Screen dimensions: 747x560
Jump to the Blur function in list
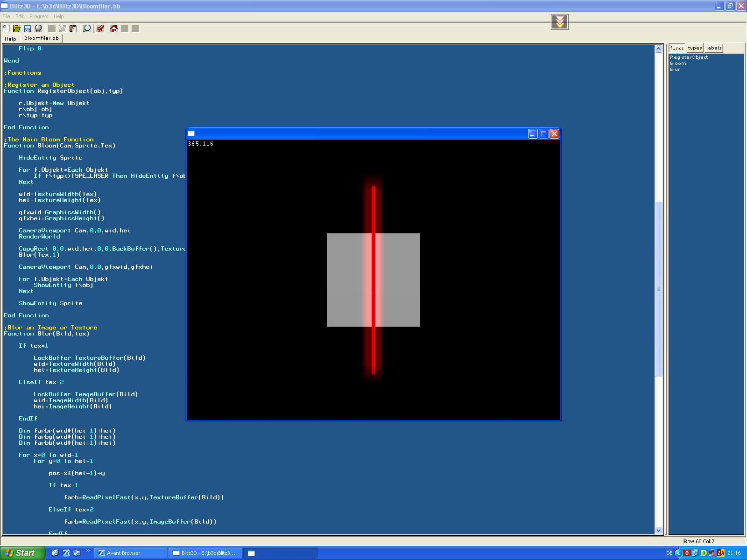675,70
